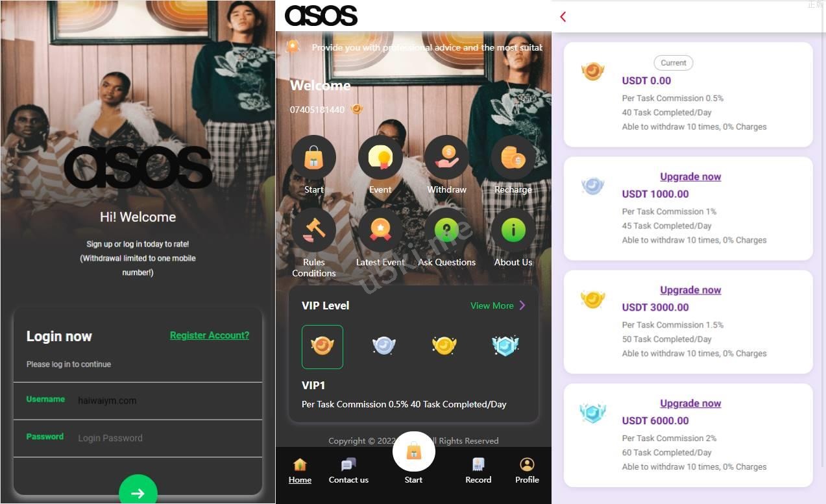Viewport: 826px width, 504px height.
Task: Open Rules Conditions gavel icon
Action: [x=313, y=230]
